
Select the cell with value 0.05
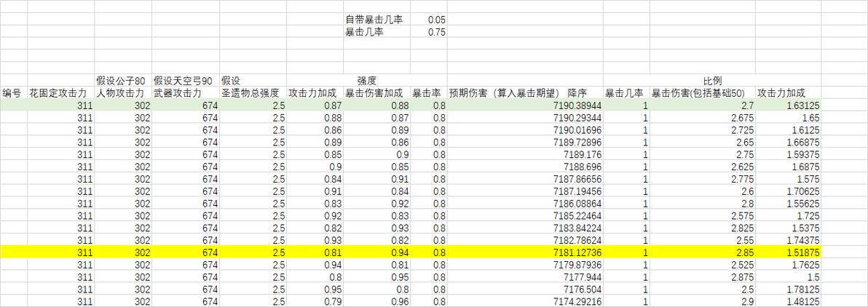[428, 20]
